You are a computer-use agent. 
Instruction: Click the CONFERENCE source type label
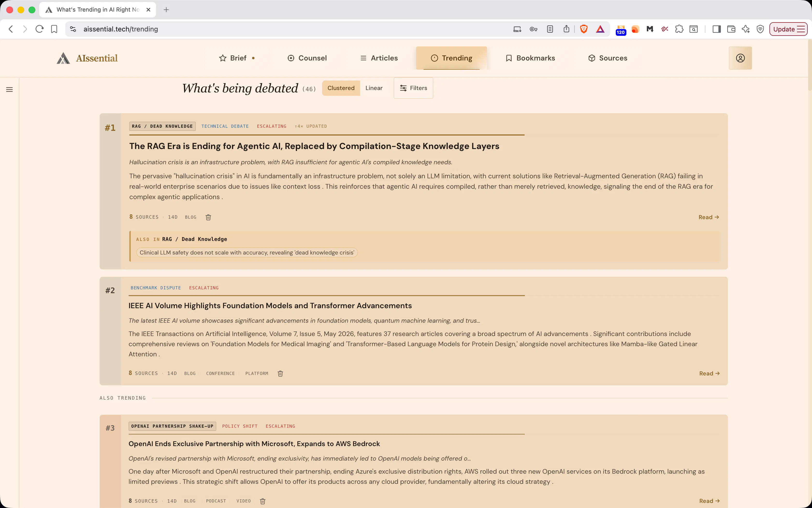click(x=220, y=374)
